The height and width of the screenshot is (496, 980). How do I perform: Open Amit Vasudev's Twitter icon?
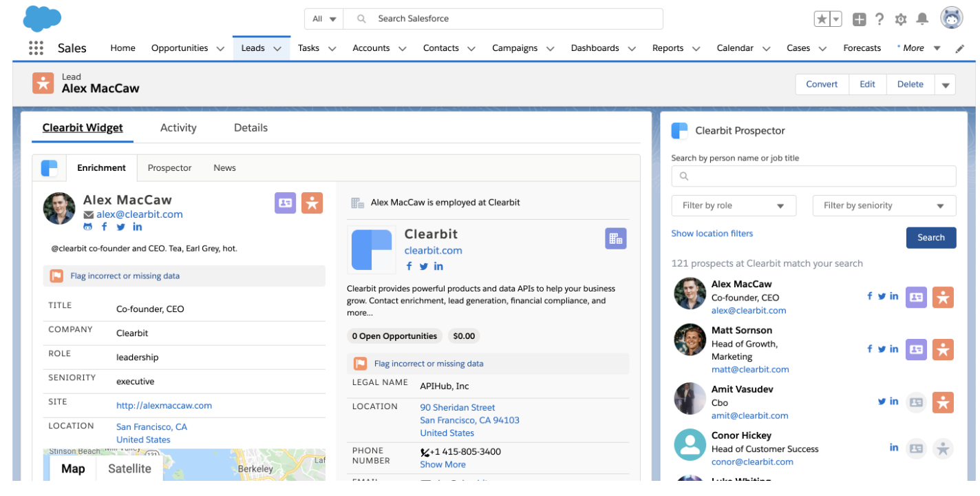882,401
